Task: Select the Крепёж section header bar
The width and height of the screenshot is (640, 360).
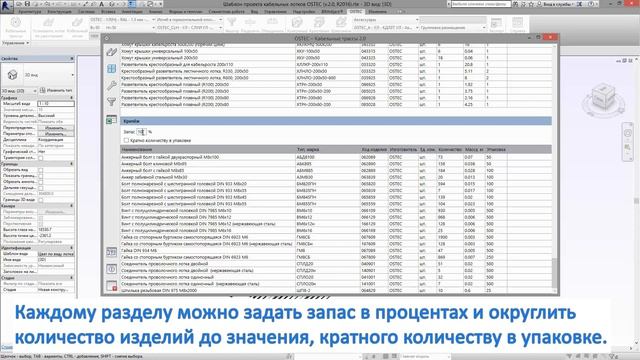Action: (336, 121)
